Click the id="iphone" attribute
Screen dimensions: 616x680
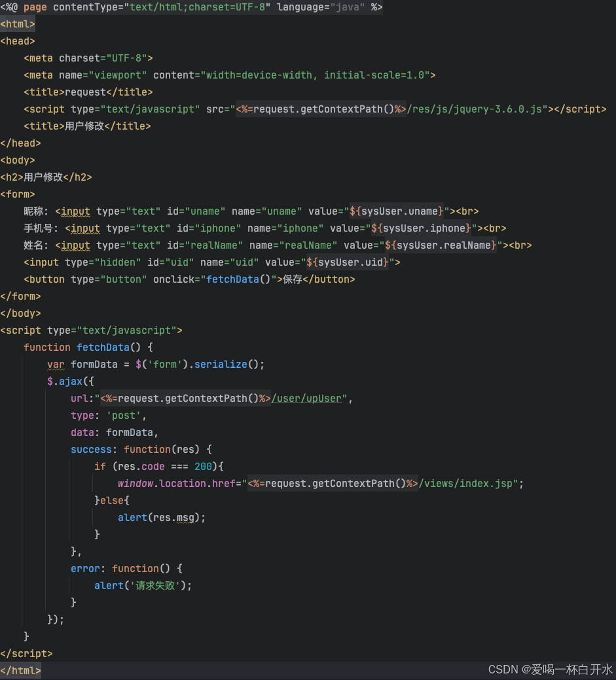[209, 228]
